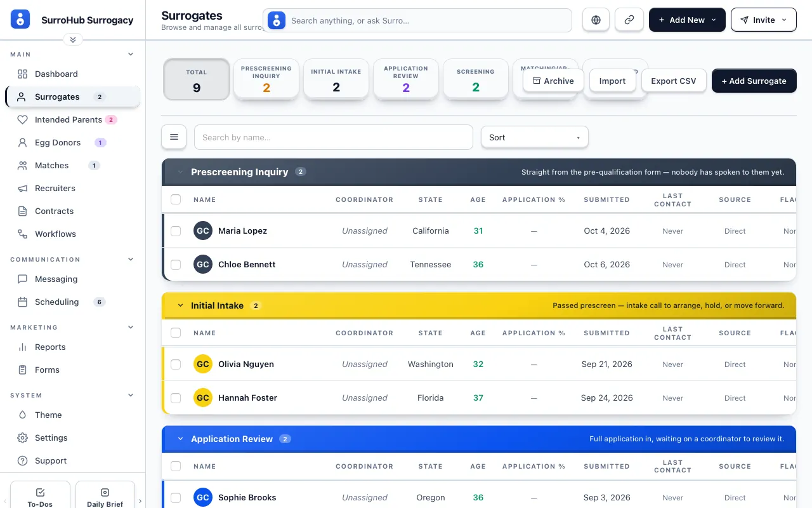Click the link chain icon button

629,20
